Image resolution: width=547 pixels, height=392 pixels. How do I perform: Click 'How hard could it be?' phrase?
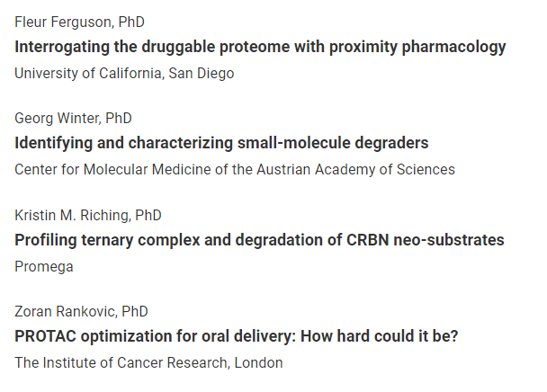pyautogui.click(x=379, y=336)
